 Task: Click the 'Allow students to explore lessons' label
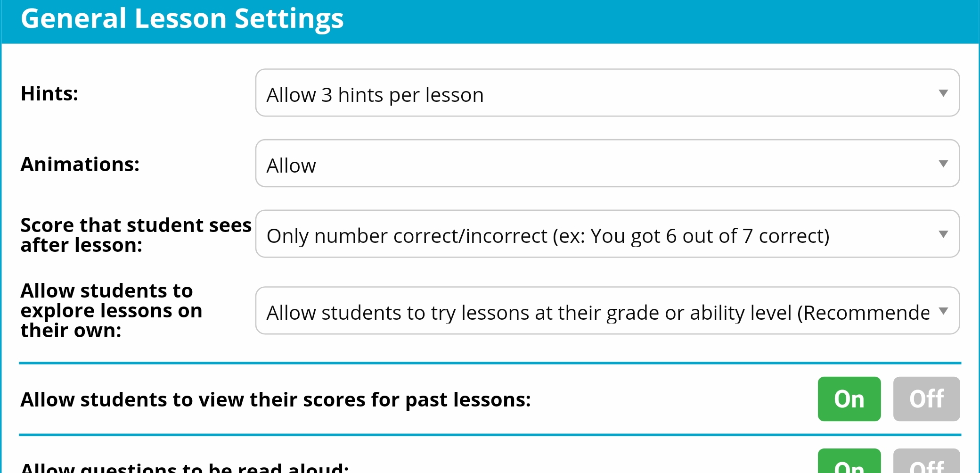[x=111, y=310]
